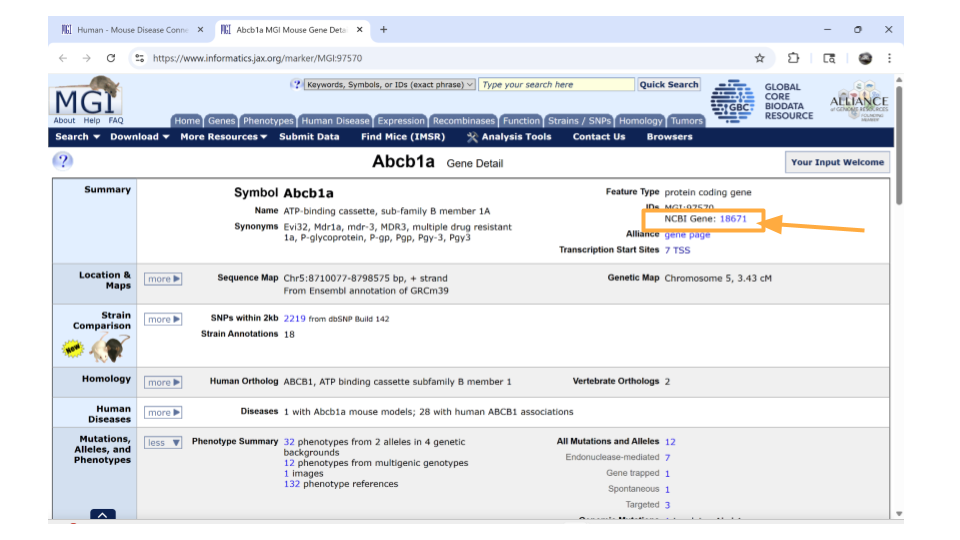Screen dimensions: 960x540
Task: Open the browser extensions puzzle icon
Action: tap(793, 58)
